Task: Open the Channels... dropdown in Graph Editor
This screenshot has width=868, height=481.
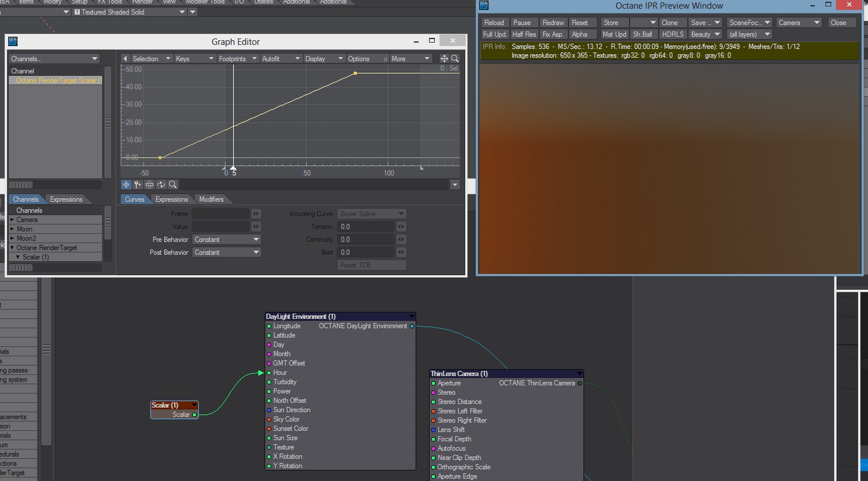Action: (x=54, y=58)
